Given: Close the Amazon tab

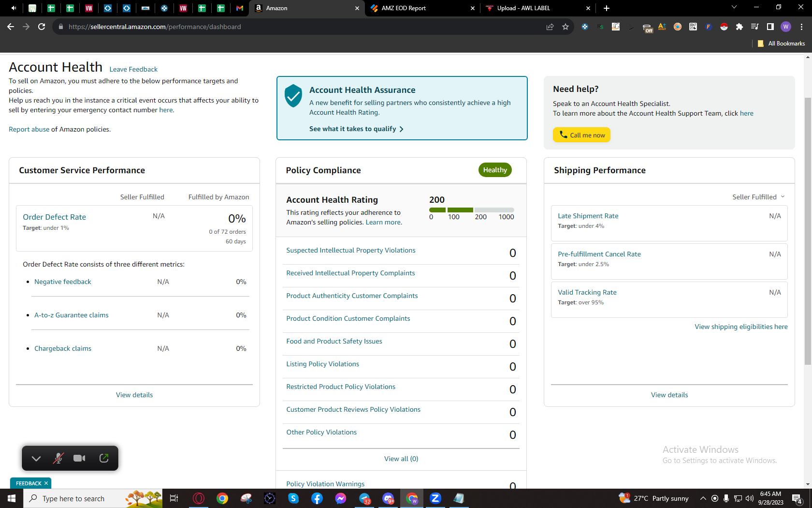Looking at the screenshot, I should 357,8.
